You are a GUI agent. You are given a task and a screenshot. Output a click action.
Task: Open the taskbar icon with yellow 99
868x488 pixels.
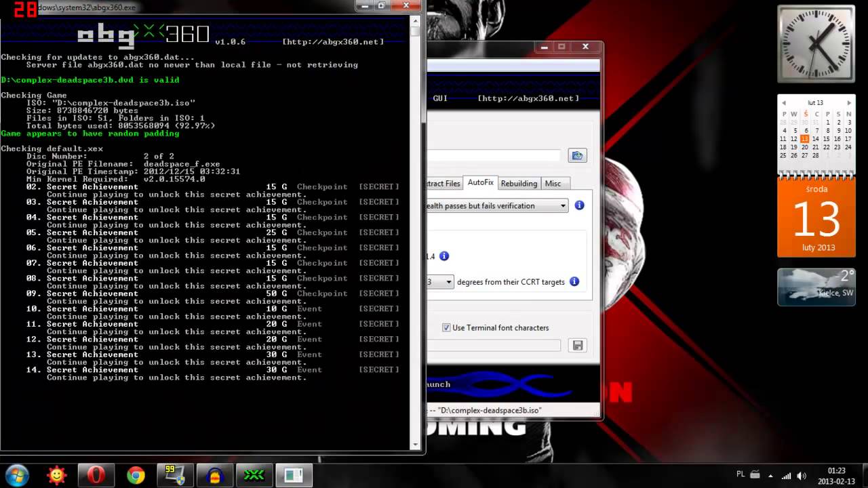click(x=175, y=476)
